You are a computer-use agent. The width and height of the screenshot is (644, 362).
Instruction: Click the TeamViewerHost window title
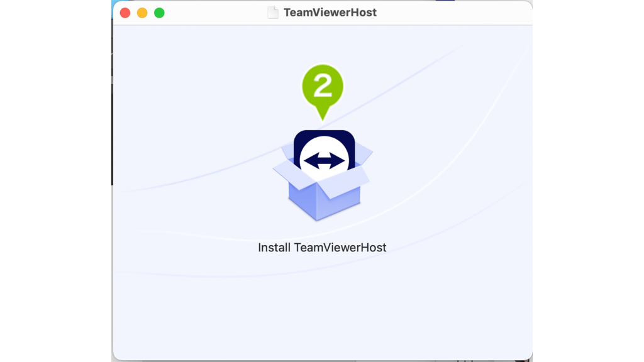330,13
